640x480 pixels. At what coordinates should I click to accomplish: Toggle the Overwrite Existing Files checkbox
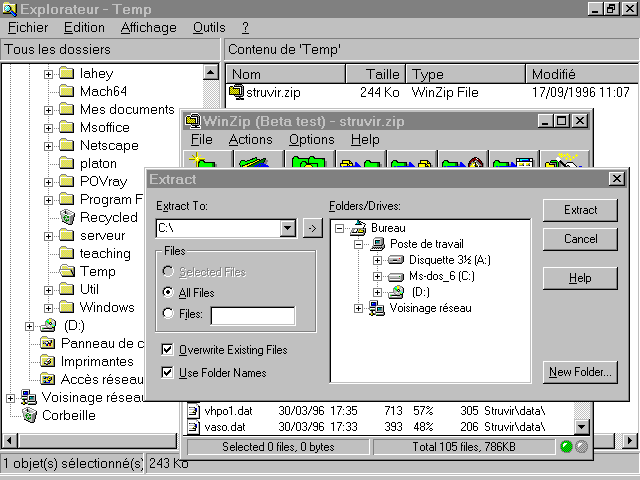point(167,349)
